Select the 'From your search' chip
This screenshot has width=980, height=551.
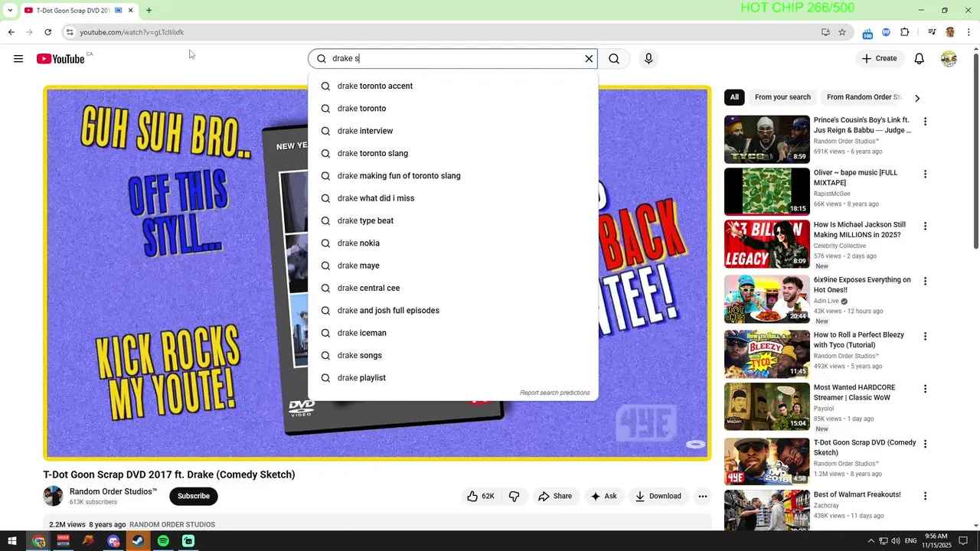click(782, 97)
